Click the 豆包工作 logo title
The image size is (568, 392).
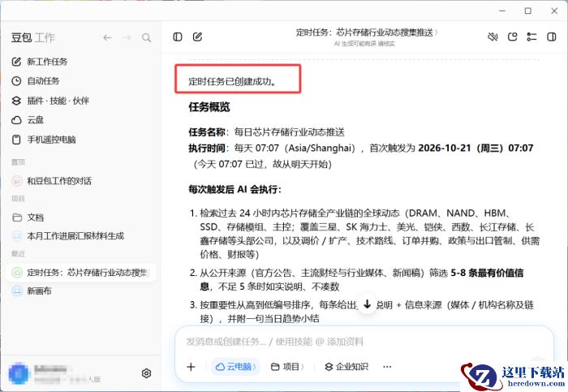point(33,37)
